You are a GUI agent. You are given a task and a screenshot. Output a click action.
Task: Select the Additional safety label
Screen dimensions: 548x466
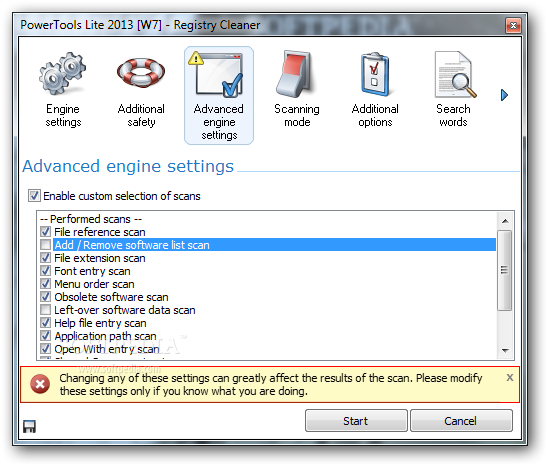pyautogui.click(x=141, y=115)
